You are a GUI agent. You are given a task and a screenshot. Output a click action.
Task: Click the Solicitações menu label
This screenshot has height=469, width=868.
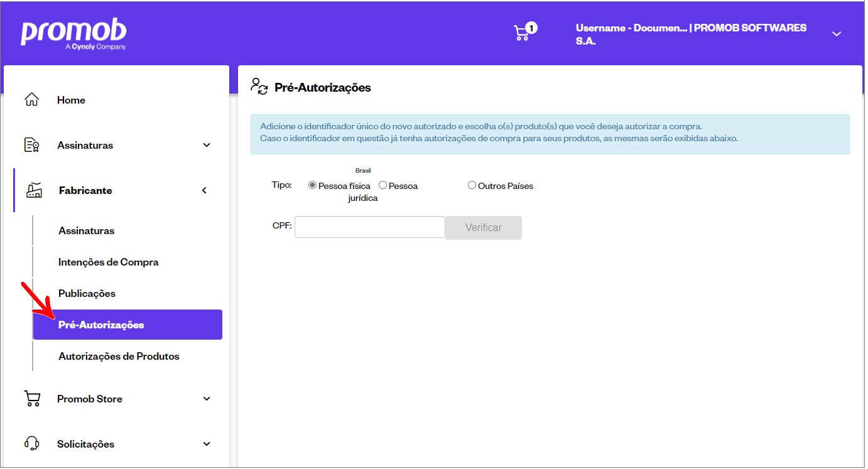tap(86, 444)
